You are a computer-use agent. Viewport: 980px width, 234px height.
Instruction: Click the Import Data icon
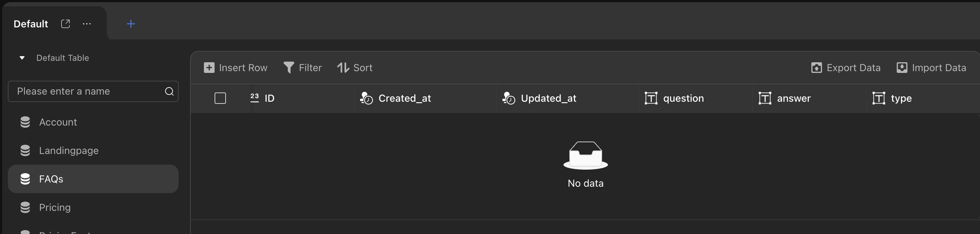click(902, 68)
